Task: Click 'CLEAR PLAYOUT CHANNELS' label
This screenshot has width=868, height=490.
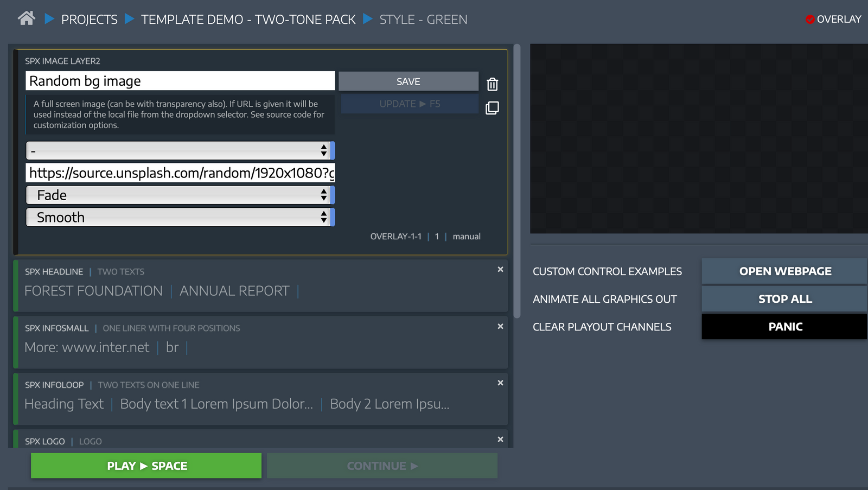Action: pos(602,327)
